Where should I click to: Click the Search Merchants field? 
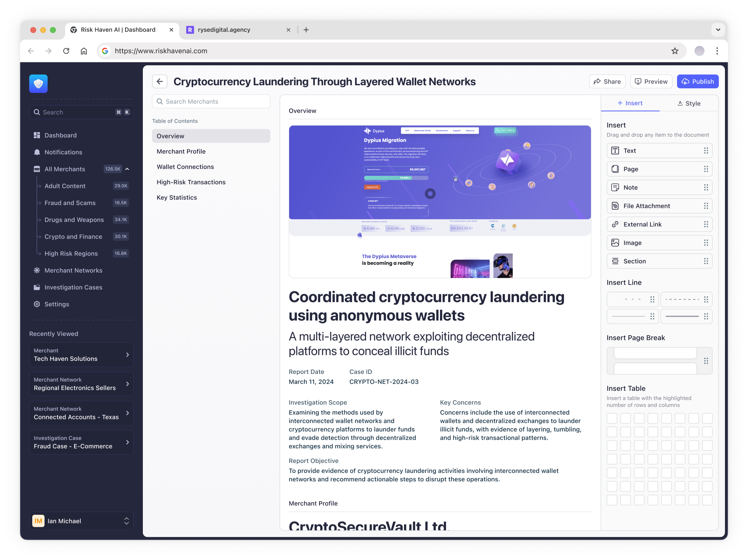tap(211, 101)
